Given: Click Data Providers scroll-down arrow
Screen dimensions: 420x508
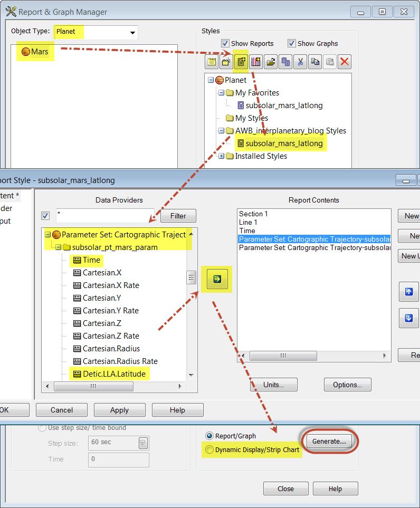Looking at the screenshot, I should [x=191, y=375].
